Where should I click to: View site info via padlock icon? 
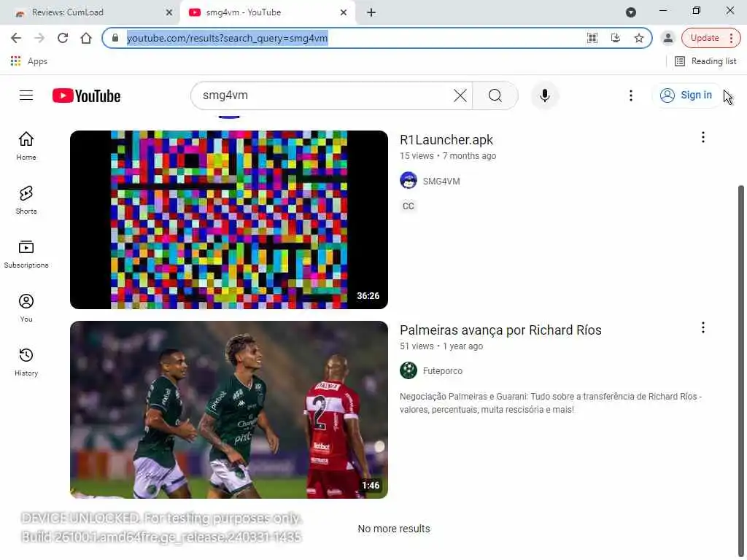[115, 38]
